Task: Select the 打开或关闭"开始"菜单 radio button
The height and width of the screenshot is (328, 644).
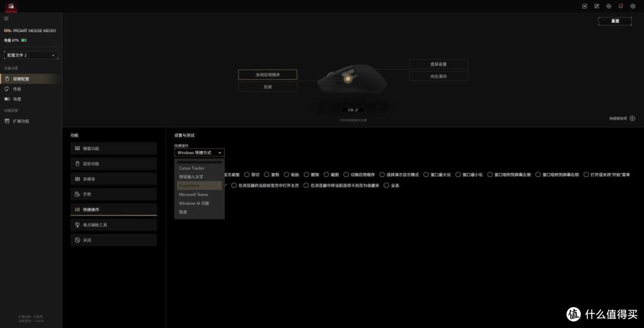Action: coord(586,175)
